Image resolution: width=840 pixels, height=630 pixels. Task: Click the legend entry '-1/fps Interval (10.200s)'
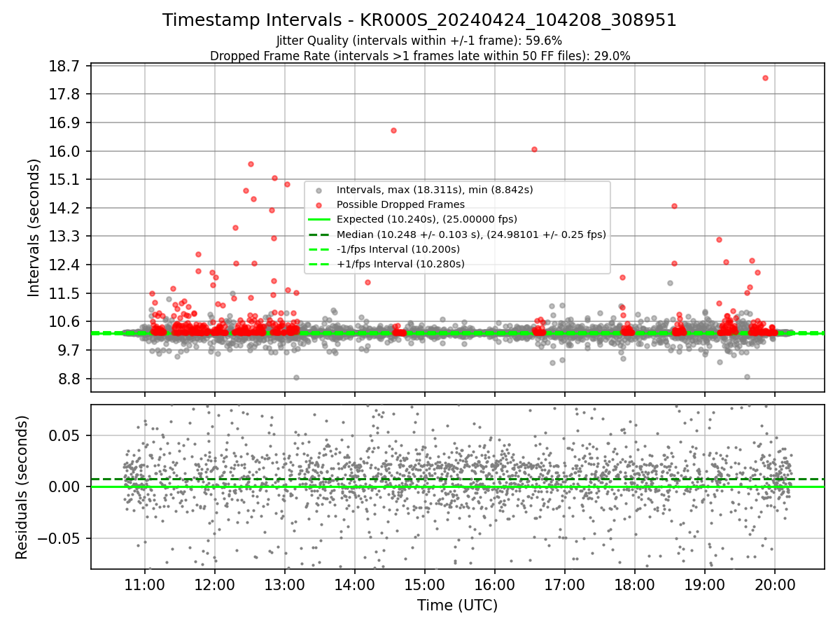[x=398, y=249]
